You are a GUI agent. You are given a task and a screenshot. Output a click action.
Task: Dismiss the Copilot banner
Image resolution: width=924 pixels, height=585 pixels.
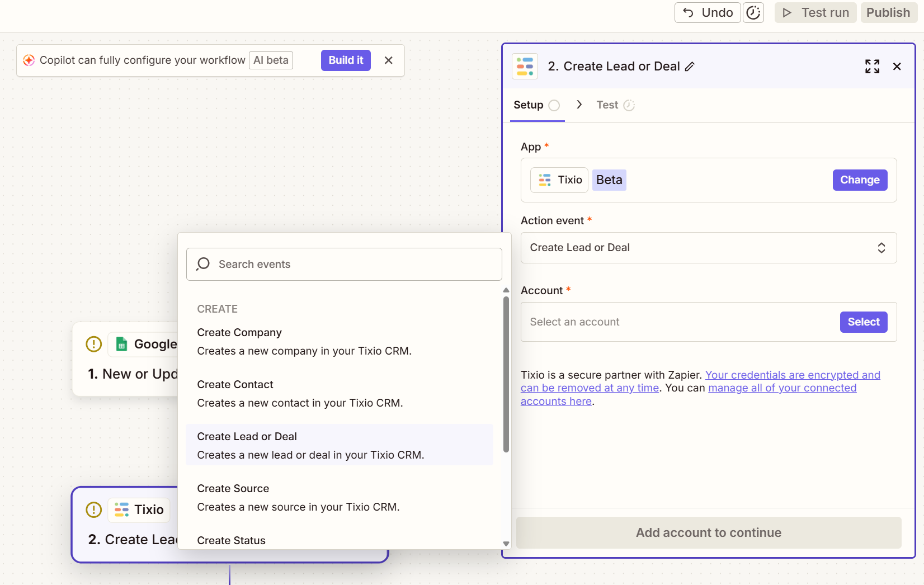tap(389, 60)
